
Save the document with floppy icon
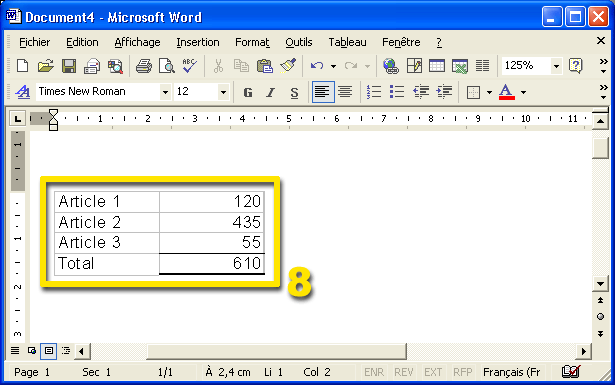tap(69, 66)
